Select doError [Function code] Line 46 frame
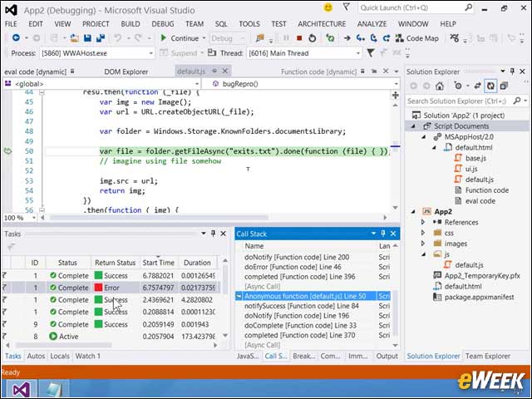 pyautogui.click(x=293, y=267)
